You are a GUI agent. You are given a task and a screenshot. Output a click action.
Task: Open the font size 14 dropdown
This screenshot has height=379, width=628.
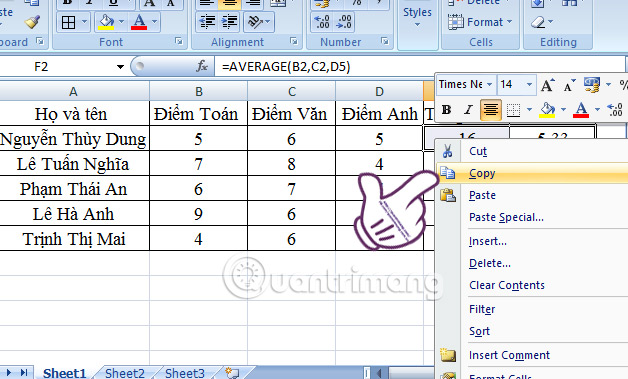point(529,85)
